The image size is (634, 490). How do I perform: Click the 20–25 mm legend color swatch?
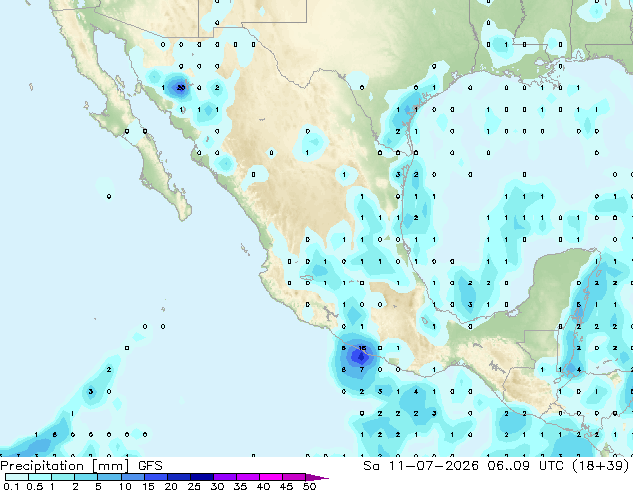(x=179, y=477)
